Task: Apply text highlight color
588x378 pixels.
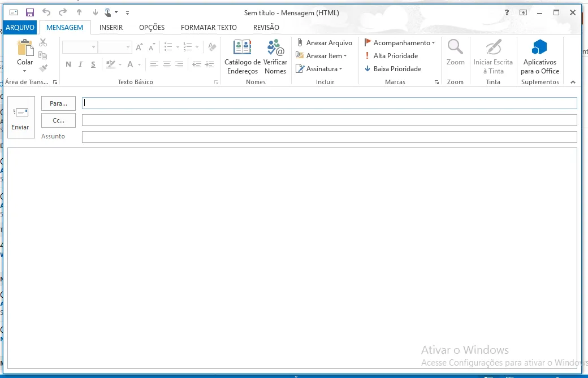Action: 111,64
